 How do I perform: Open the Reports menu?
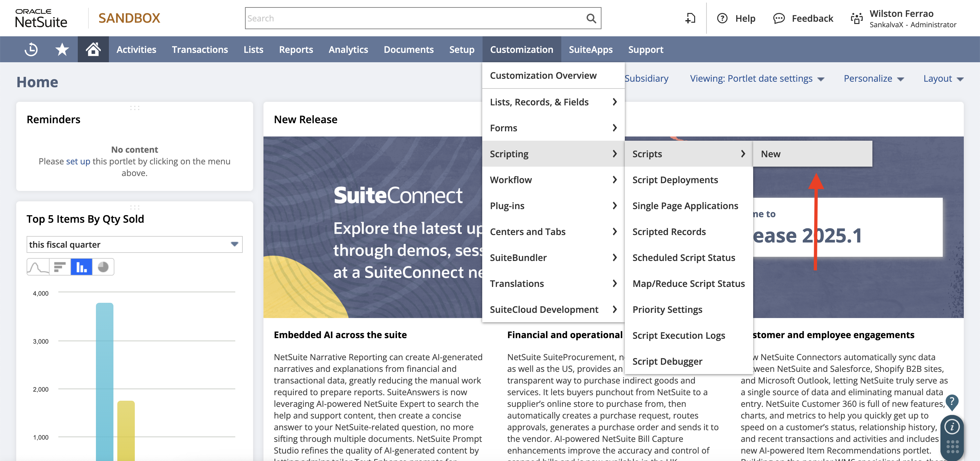(x=296, y=50)
